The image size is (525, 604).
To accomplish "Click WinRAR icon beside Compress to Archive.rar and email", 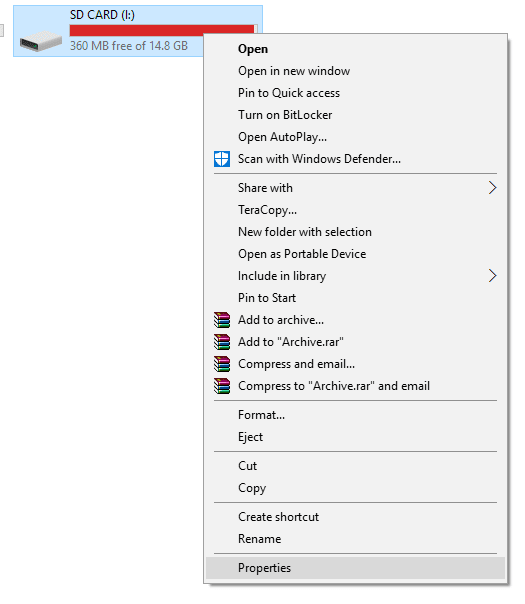I will [222, 386].
